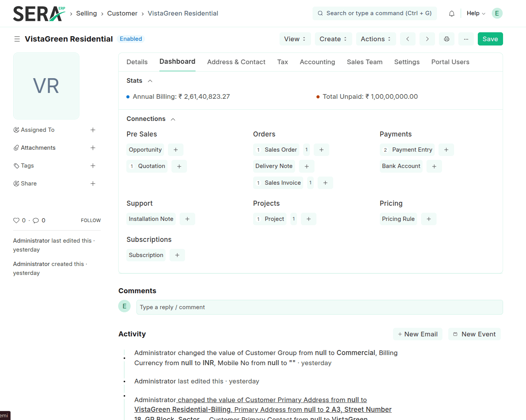This screenshot has width=526, height=420.
Task: Add an Assigned To user
Action: pyautogui.click(x=93, y=130)
